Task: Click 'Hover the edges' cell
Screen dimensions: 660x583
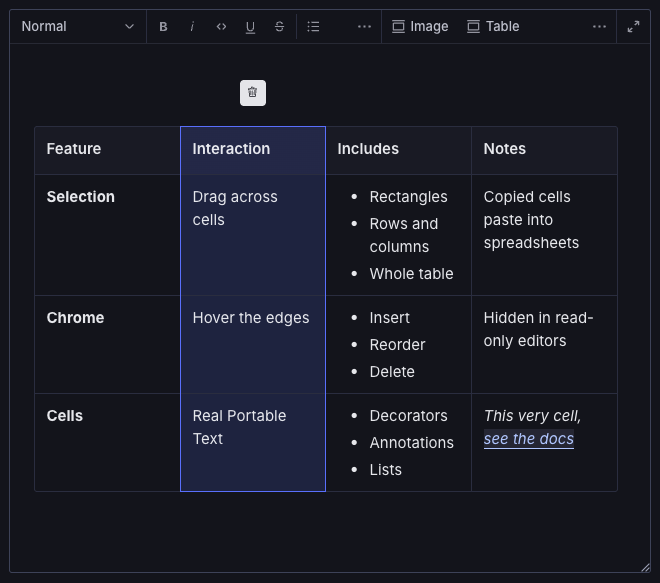Action: tap(253, 344)
